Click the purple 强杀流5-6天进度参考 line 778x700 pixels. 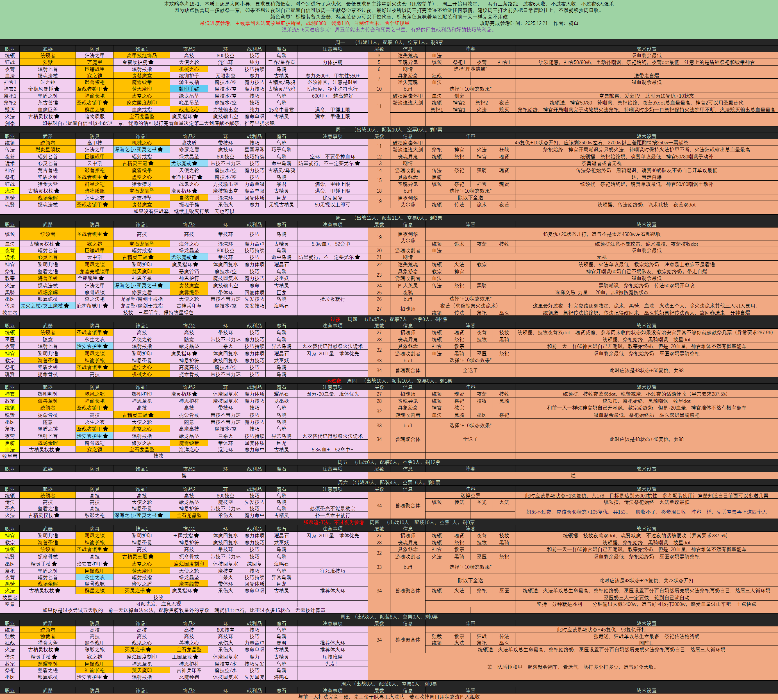click(x=388, y=29)
